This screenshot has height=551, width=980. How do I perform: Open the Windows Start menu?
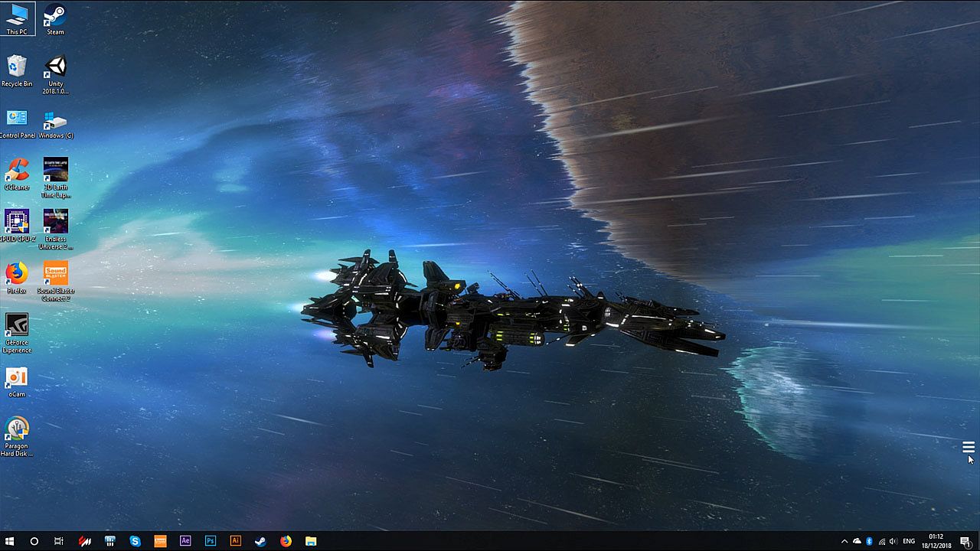point(10,541)
